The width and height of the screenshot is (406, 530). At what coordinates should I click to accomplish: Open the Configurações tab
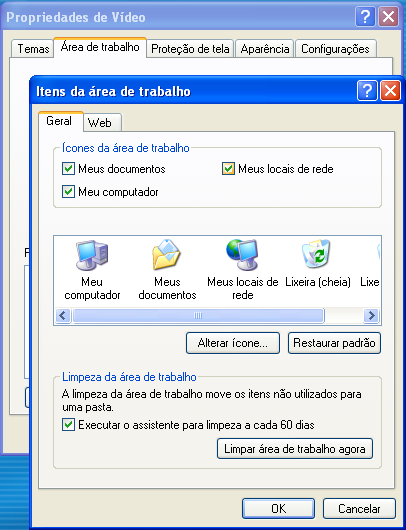[335, 49]
